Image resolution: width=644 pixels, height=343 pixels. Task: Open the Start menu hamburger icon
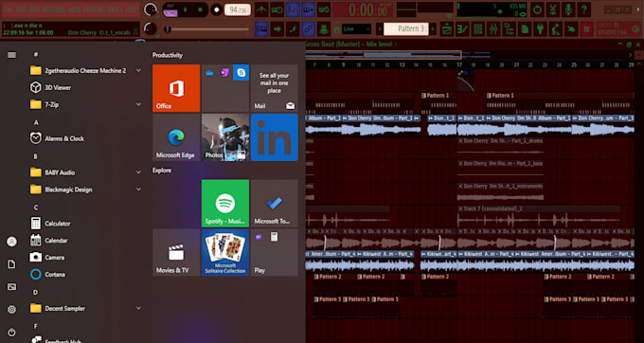coord(11,55)
